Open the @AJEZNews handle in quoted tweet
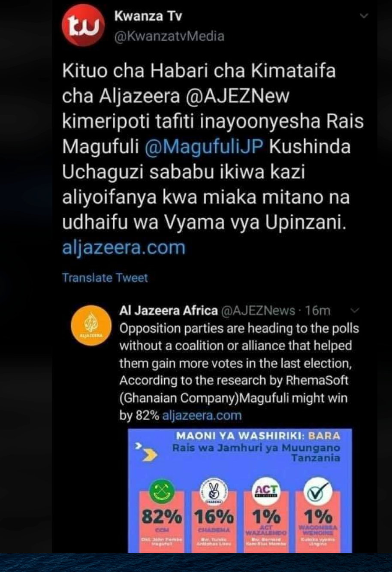This screenshot has width=392, height=572. click(x=258, y=310)
